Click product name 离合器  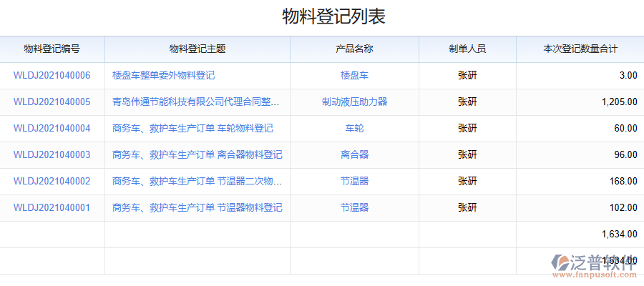[354, 154]
